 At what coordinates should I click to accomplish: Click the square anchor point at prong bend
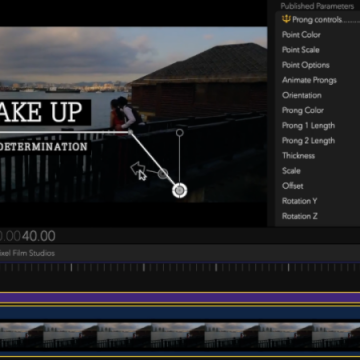tap(130, 132)
